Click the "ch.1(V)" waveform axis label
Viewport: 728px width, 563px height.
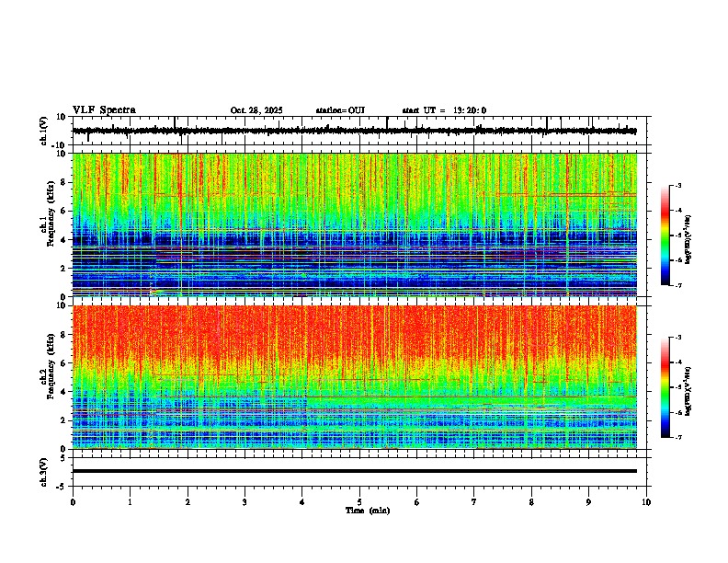[x=44, y=131]
